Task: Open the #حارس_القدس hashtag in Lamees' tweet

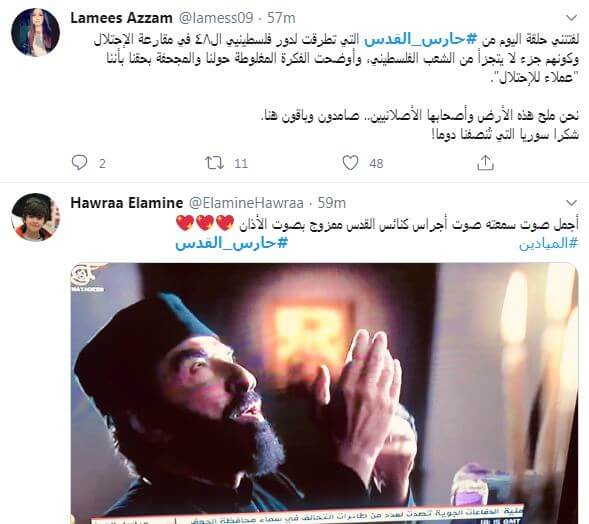Action: point(415,39)
